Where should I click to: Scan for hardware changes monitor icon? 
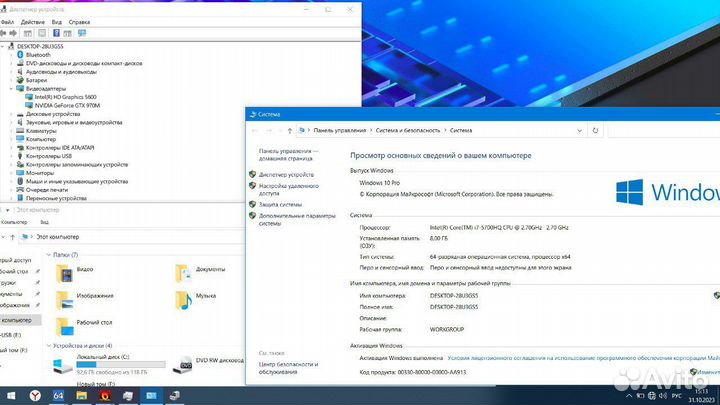[x=82, y=33]
